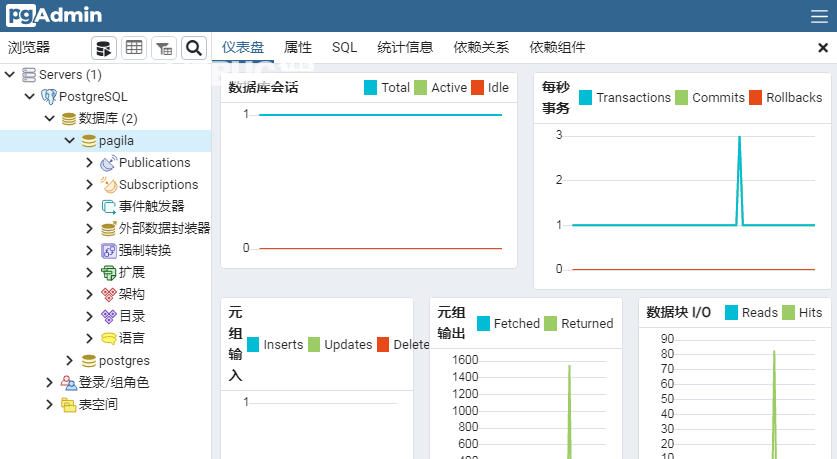Open the 依赖组件 tab
Image resolution: width=837 pixels, height=459 pixels.
pyautogui.click(x=557, y=48)
